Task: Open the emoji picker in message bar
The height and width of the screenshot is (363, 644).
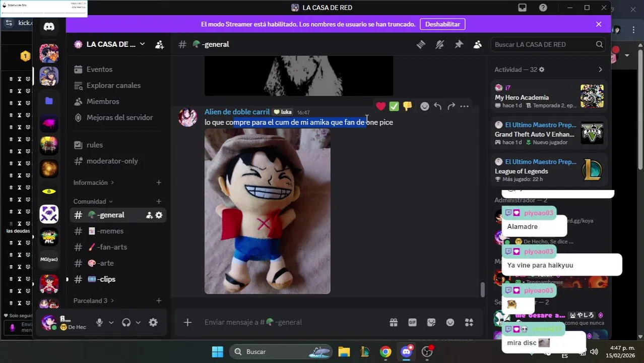Action: coord(450,322)
